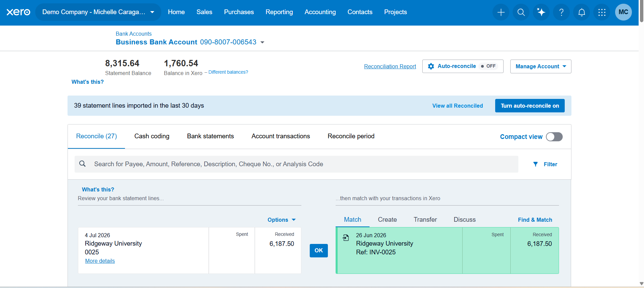Select the Transfer tab
The height and width of the screenshot is (288, 644).
point(425,220)
